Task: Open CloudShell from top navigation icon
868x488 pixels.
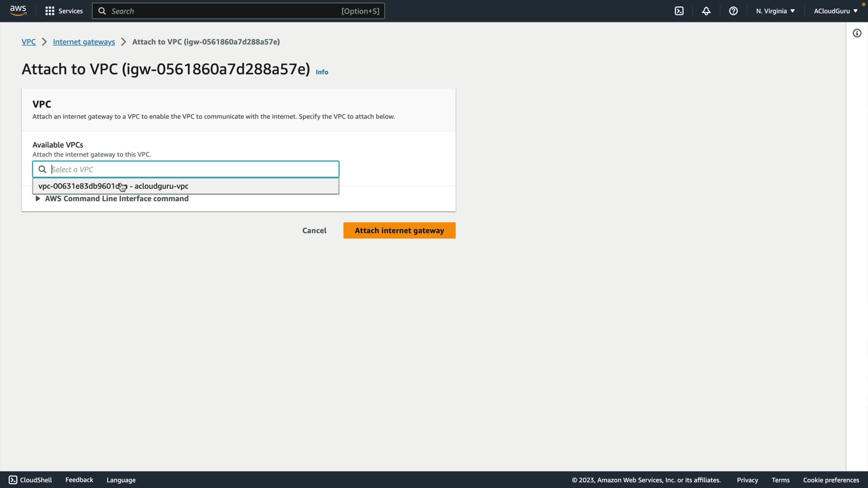Action: 679,11
